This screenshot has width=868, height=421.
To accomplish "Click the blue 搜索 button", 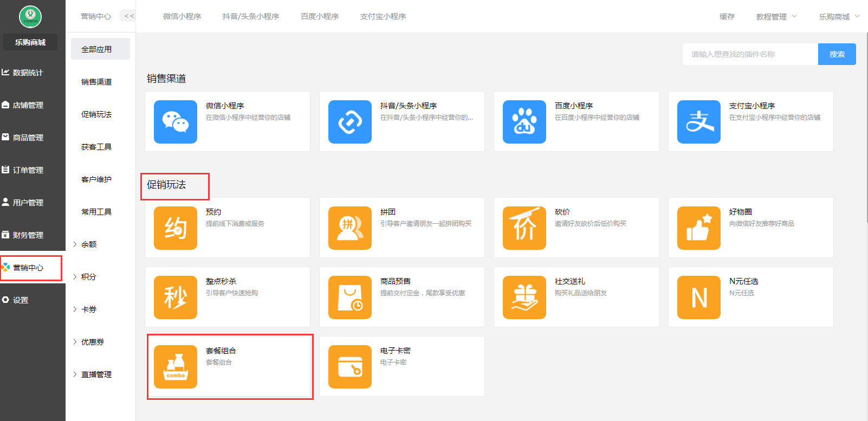I will [837, 54].
